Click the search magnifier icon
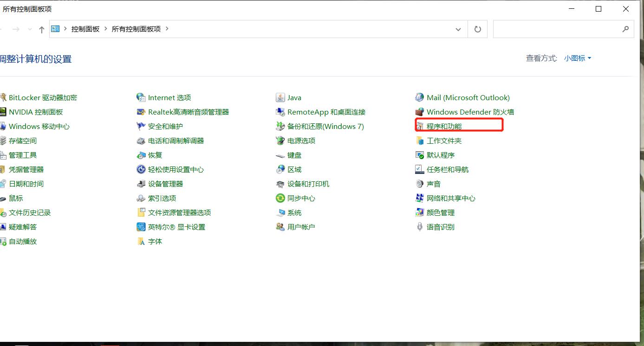The height and width of the screenshot is (346, 644). click(x=625, y=29)
